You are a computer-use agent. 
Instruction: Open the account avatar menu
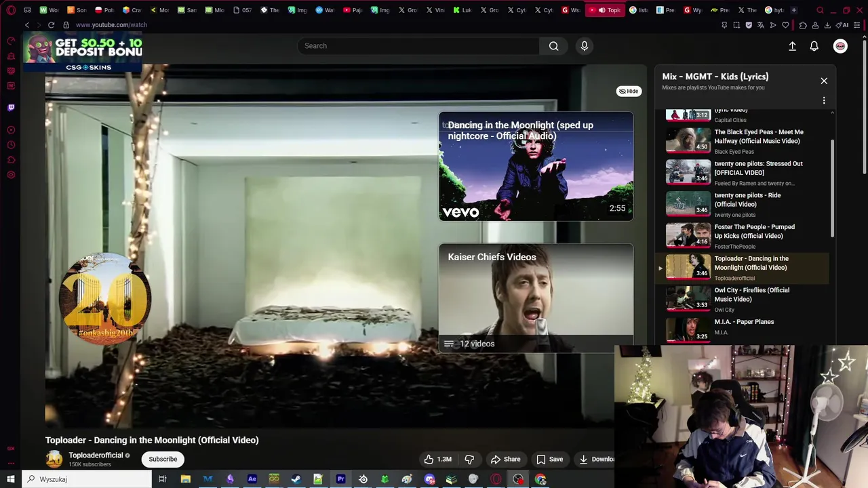pos(840,46)
